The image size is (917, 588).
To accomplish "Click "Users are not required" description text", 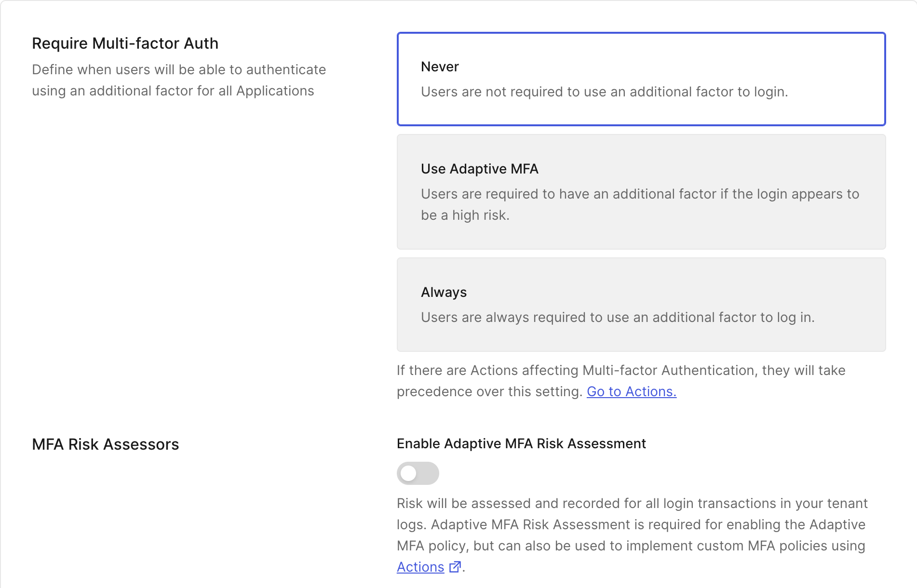I will pyautogui.click(x=604, y=92).
